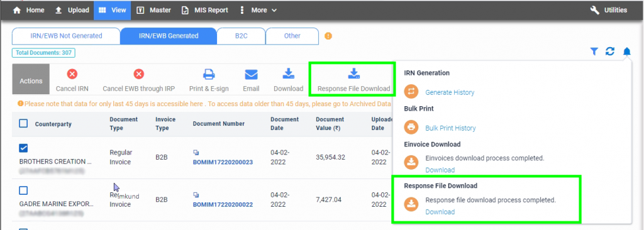Expand the More dropdown menu

[258, 10]
